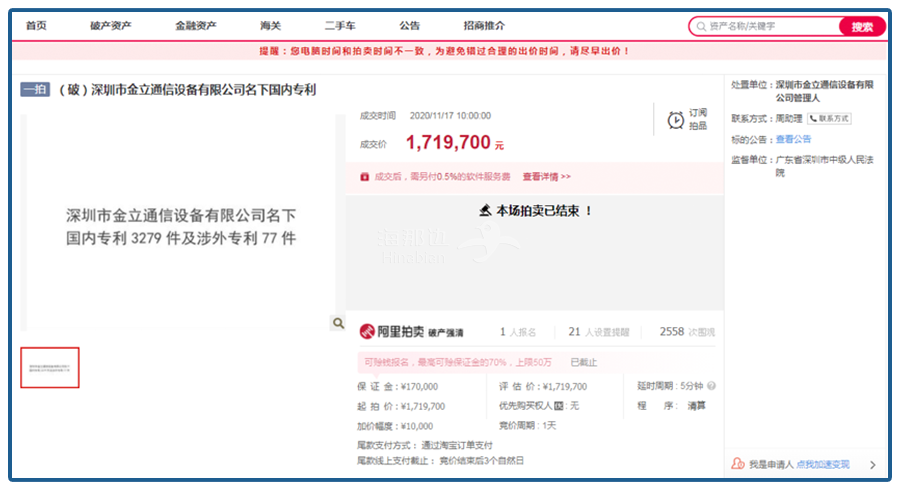This screenshot has width=900, height=489.
Task: Open the 首页 home tab
Action: point(36,26)
